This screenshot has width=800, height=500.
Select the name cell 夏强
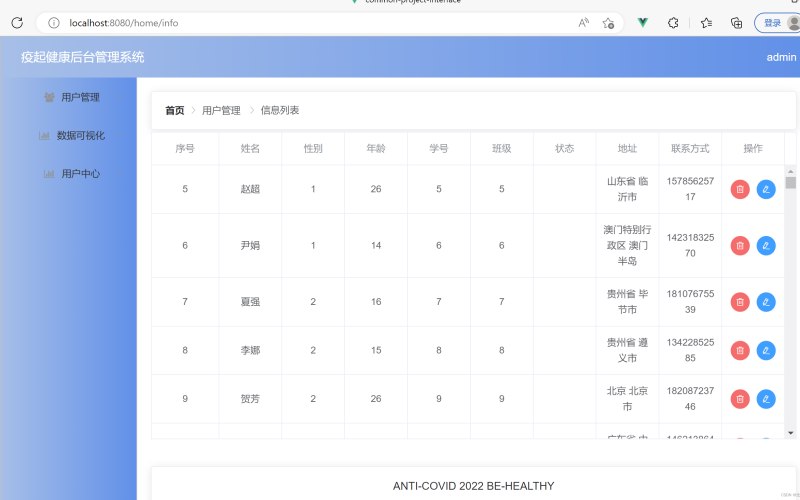coord(250,302)
